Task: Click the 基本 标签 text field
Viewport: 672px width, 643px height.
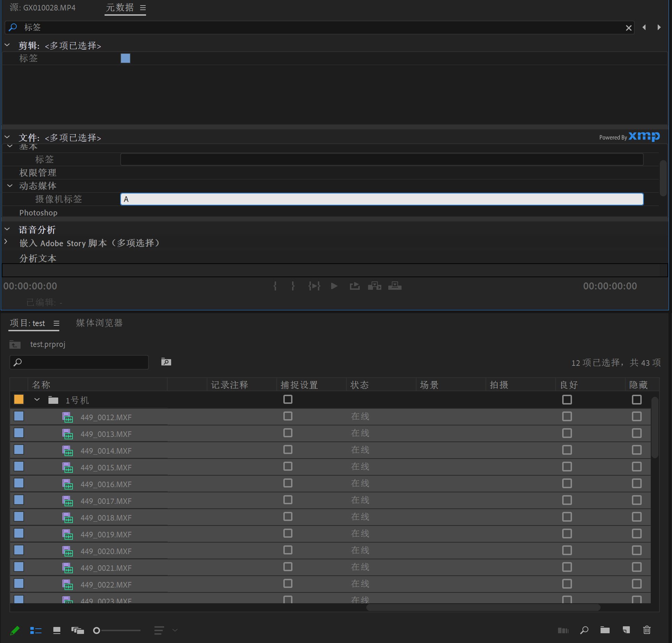Action: tap(382, 159)
